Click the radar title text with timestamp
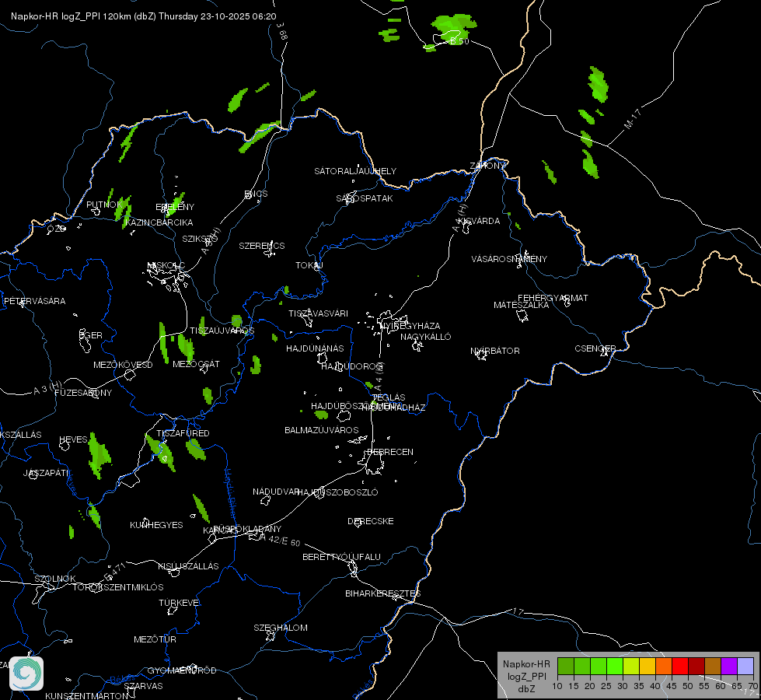761x700 pixels. tap(144, 16)
